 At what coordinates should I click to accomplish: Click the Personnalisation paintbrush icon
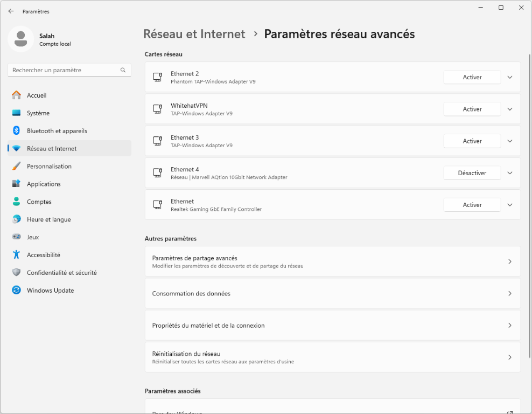pyautogui.click(x=16, y=166)
